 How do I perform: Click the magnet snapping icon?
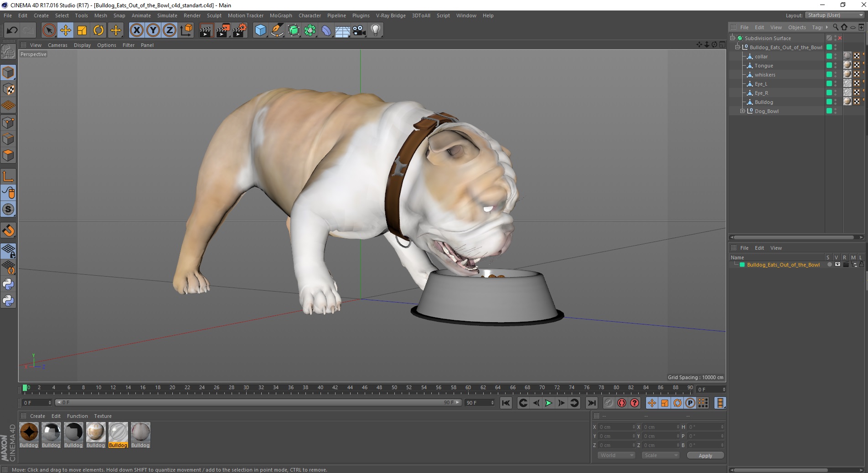tap(8, 231)
